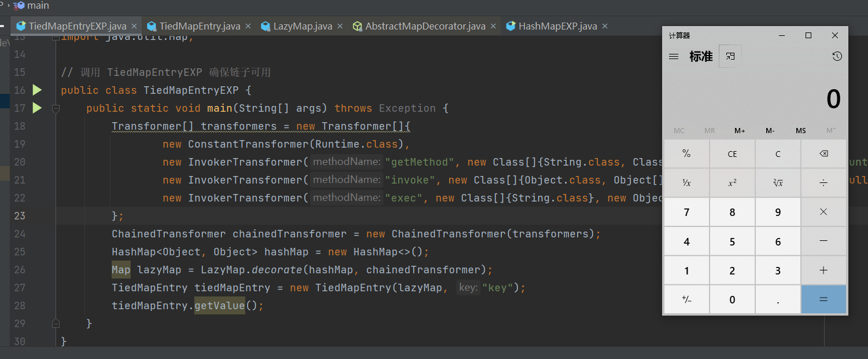Click the run icon beside the main method
The width and height of the screenshot is (868, 359).
tap(36, 108)
